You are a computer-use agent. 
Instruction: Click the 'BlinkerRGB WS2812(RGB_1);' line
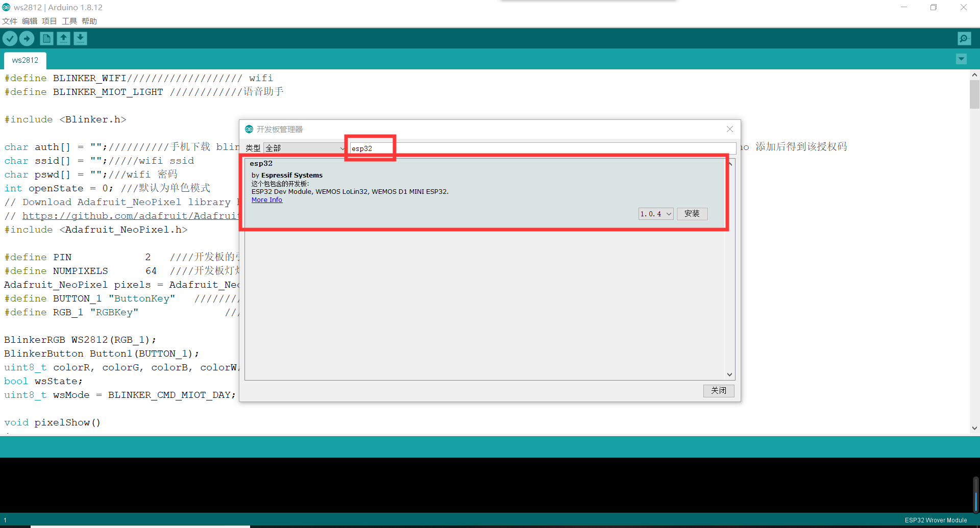coord(80,340)
